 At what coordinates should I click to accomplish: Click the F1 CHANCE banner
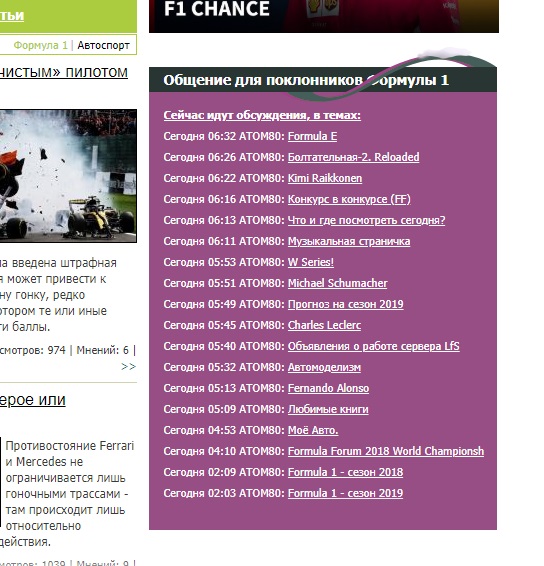pyautogui.click(x=323, y=16)
